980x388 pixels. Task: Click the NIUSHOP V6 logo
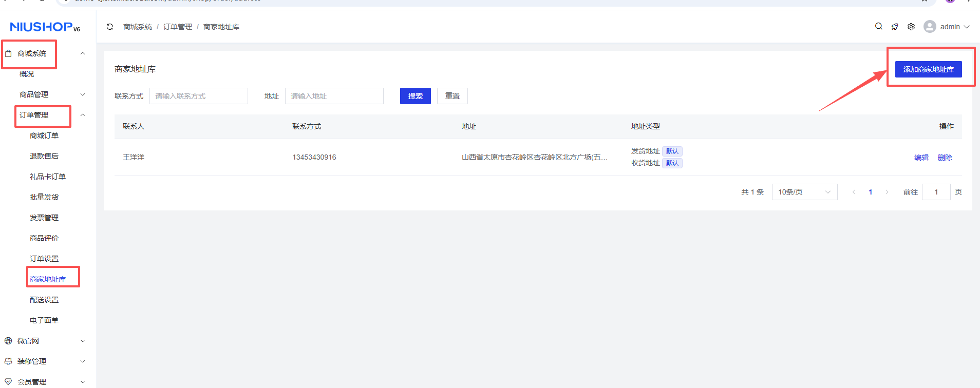45,27
